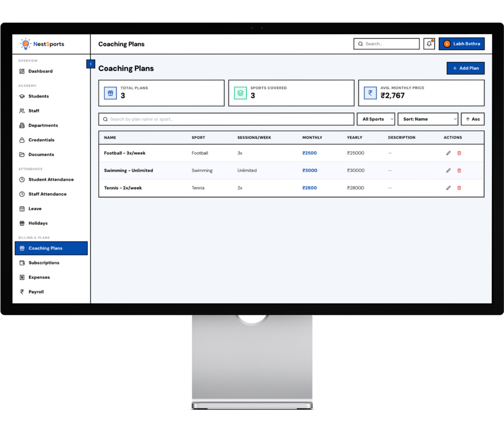The height and width of the screenshot is (432, 504).
Task: Click the NAME column header
Action: pos(110,138)
